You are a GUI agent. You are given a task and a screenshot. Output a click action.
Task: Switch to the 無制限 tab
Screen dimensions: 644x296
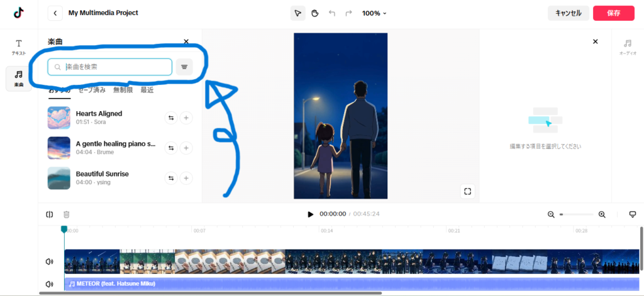click(123, 90)
